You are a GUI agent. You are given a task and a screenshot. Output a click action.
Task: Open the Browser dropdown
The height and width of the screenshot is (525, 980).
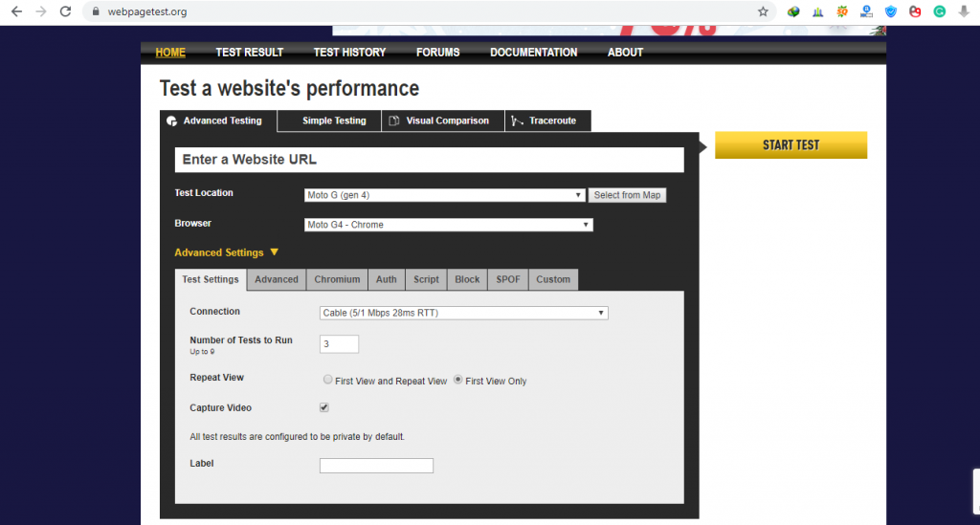448,225
